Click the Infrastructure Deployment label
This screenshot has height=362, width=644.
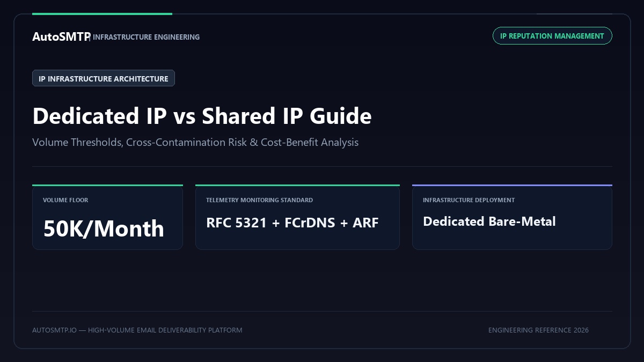pyautogui.click(x=469, y=200)
